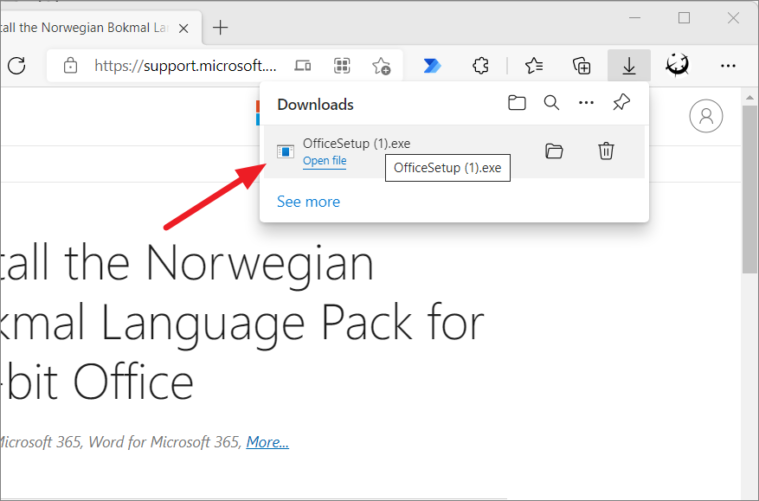This screenshot has height=501, width=759.
Task: Click the Downloads panel title
Action: coord(315,105)
